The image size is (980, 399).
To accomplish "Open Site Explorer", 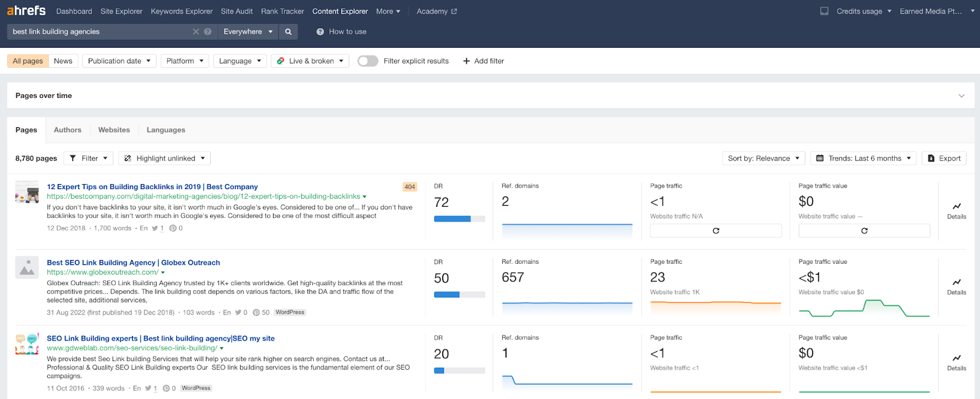I will click(121, 12).
